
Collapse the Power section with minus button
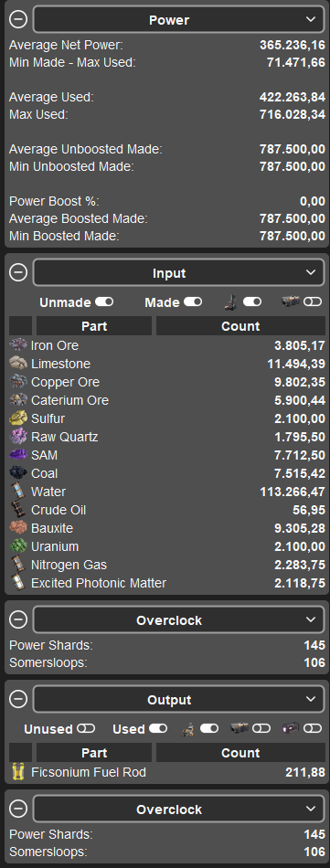click(x=18, y=20)
